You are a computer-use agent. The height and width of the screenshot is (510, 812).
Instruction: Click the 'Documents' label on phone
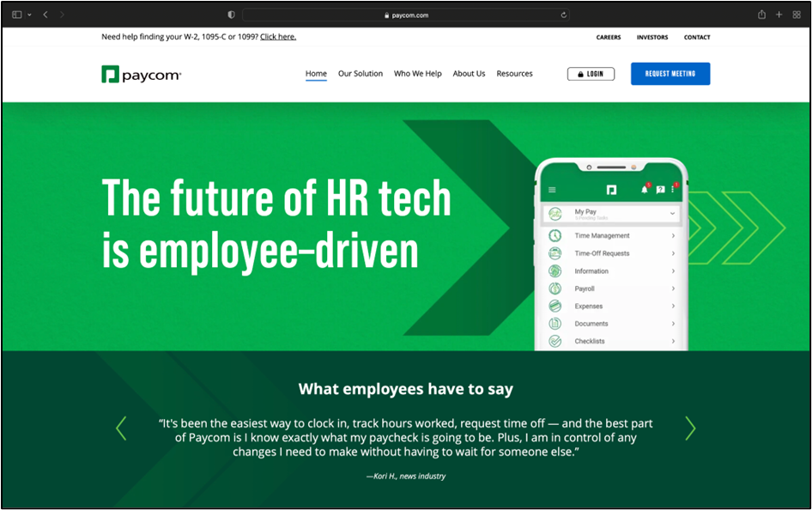[x=591, y=324]
